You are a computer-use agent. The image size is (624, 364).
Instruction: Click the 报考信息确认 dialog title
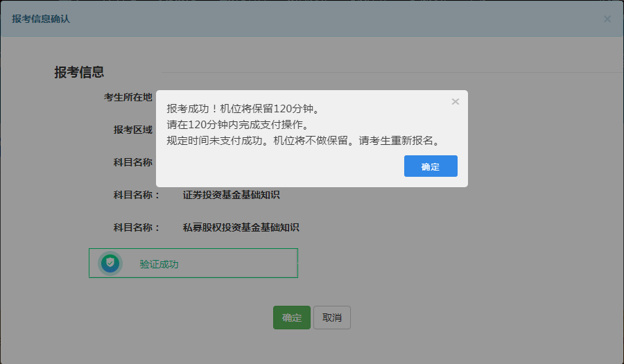(41, 19)
